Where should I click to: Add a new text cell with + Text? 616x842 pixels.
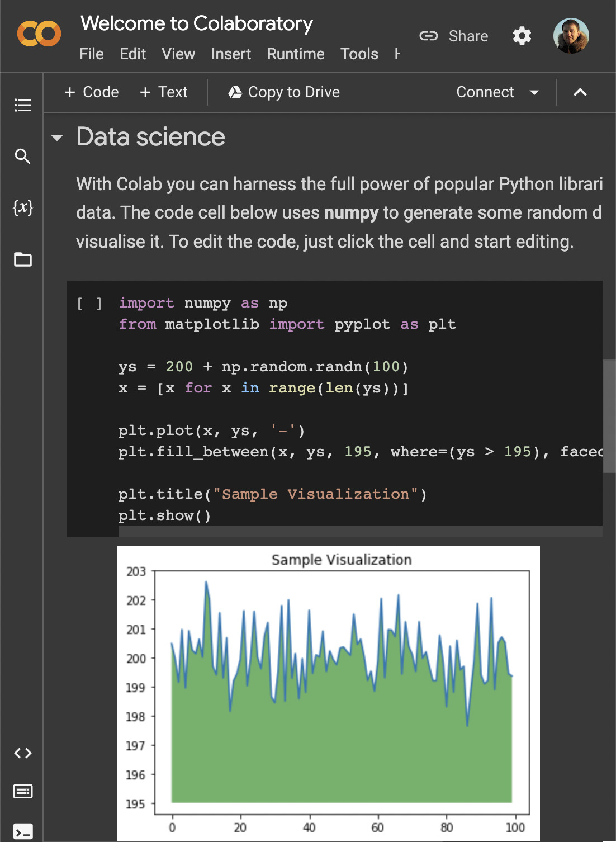(x=163, y=92)
